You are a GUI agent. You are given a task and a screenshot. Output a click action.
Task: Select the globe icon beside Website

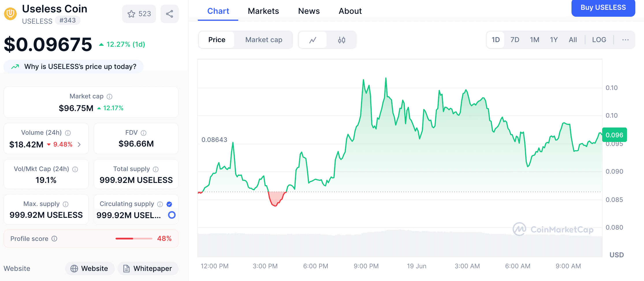pyautogui.click(x=75, y=268)
